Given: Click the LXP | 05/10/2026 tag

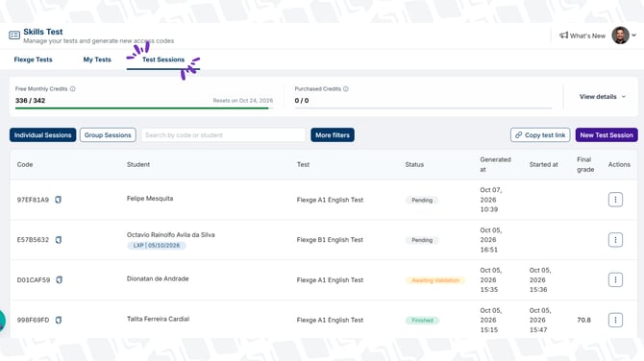Looking at the screenshot, I should click(157, 246).
